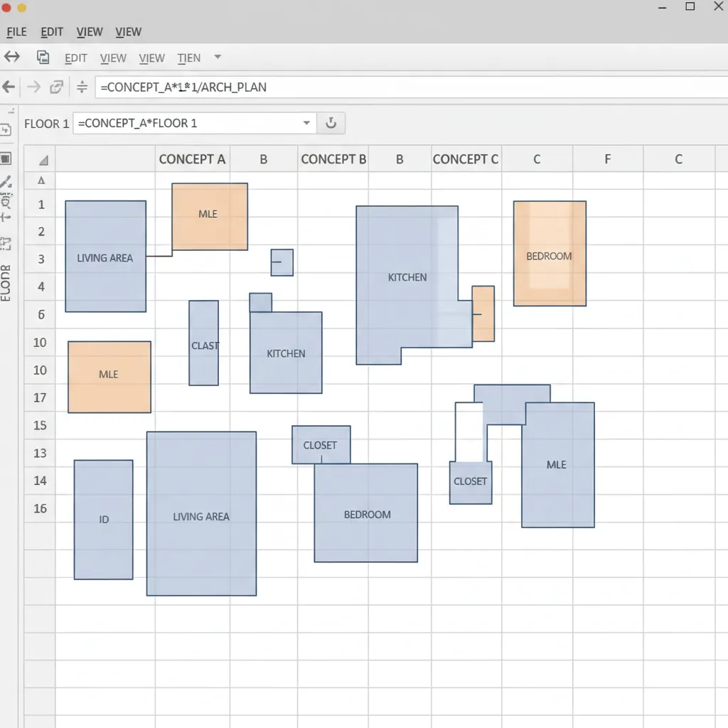The height and width of the screenshot is (728, 728).
Task: Select the CONCEPT B column header
Action: (333, 159)
